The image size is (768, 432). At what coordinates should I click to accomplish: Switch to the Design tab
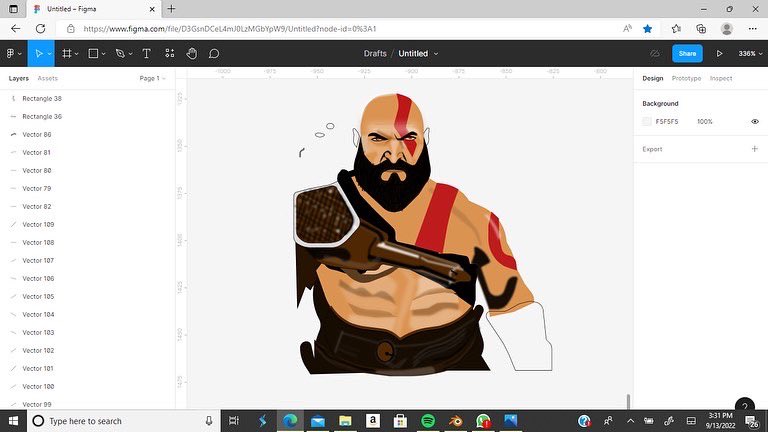[x=652, y=78]
